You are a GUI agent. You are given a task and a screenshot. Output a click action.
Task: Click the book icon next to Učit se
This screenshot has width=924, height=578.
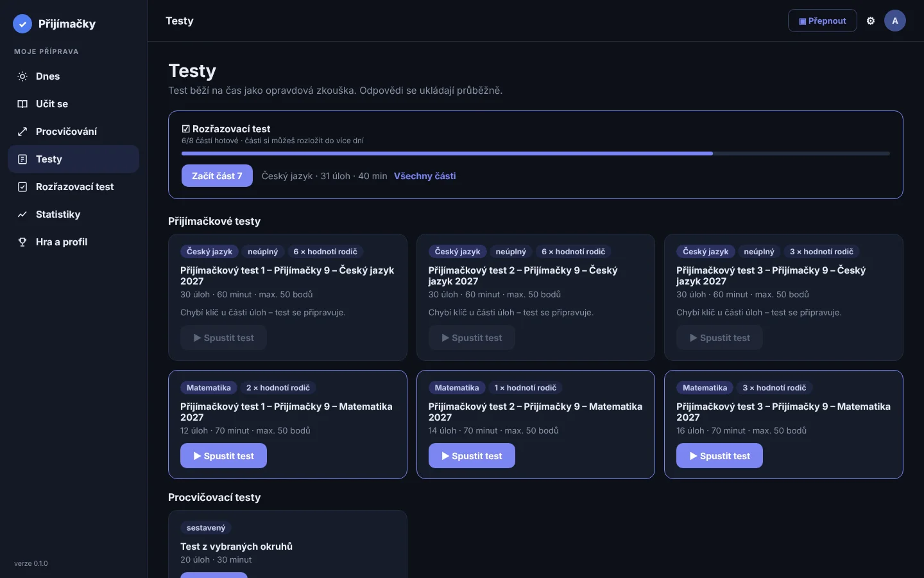pyautogui.click(x=22, y=104)
